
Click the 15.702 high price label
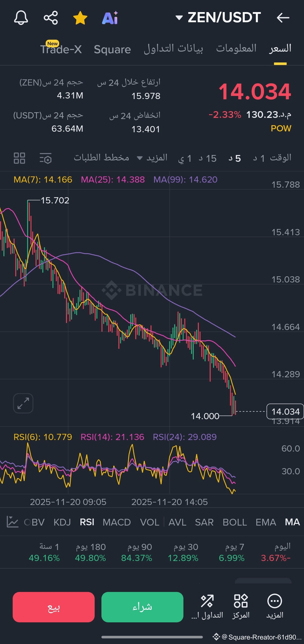click(x=55, y=200)
